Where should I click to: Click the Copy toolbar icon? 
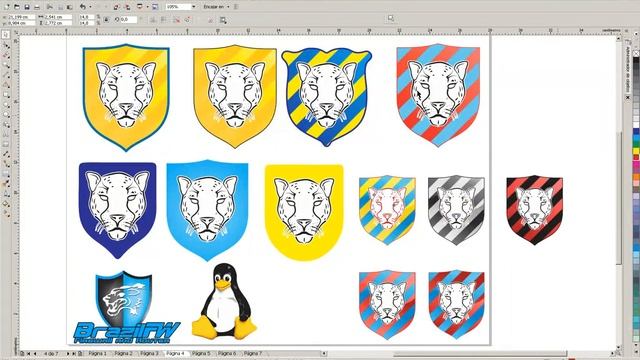pyautogui.click(x=60, y=7)
